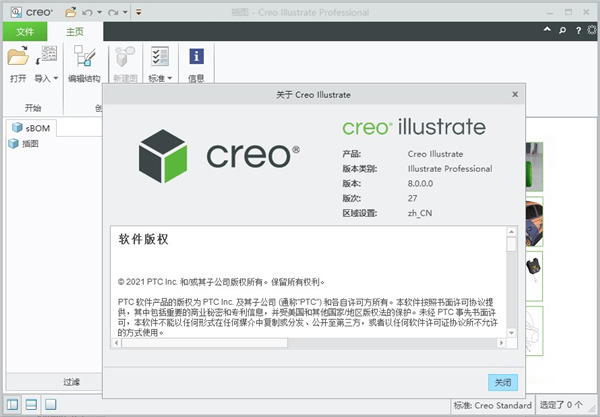The width and height of the screenshot is (600, 417).
Task: Open help with the question mark icon
Action: pos(577,31)
